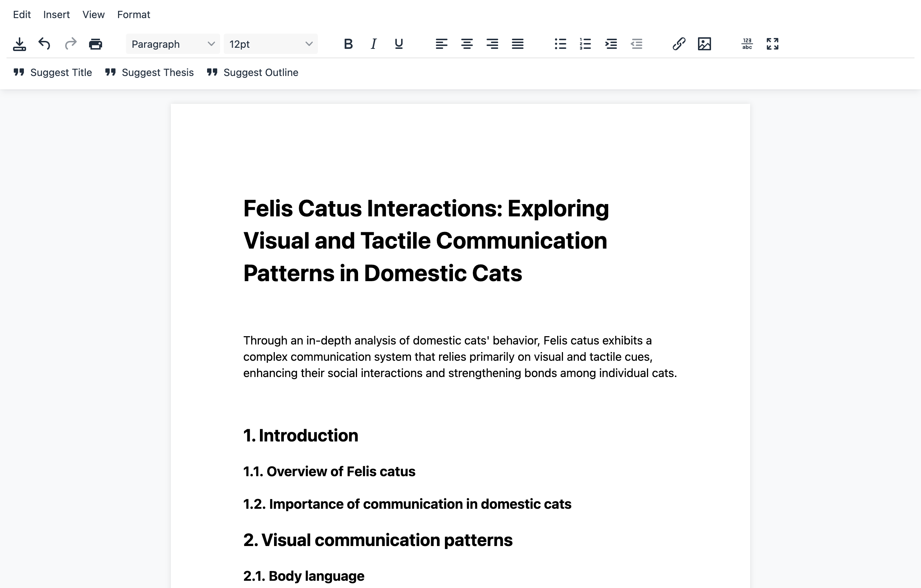The width and height of the screenshot is (921, 588).
Task: Show the word count
Action: pyautogui.click(x=747, y=44)
